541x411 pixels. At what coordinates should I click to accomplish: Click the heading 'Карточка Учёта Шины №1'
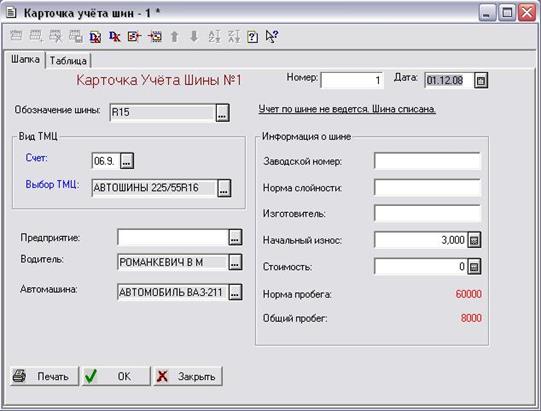tap(159, 80)
